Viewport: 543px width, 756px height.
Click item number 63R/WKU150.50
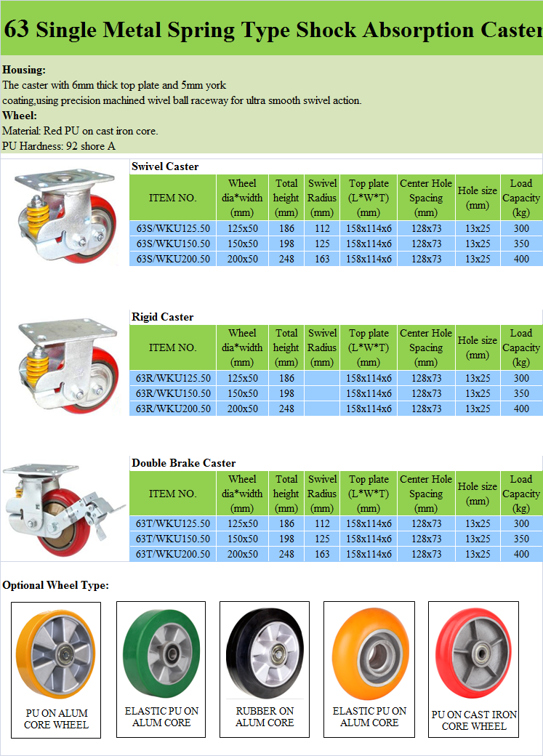[173, 393]
